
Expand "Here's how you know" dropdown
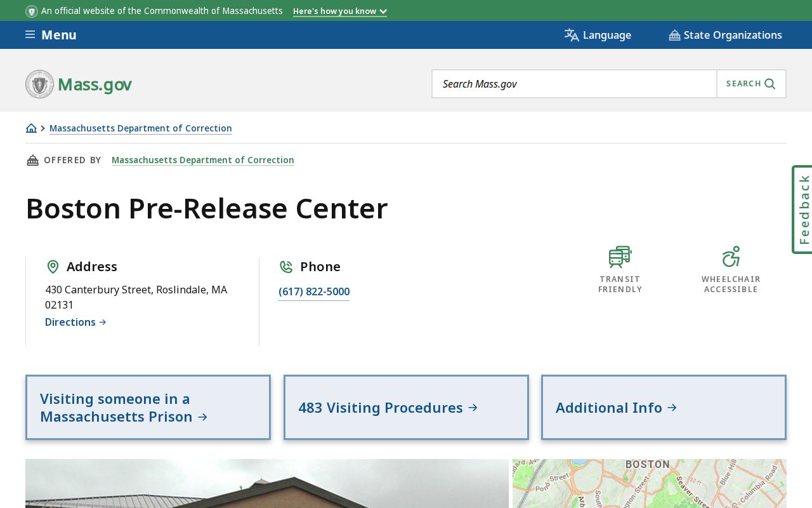coord(339,11)
